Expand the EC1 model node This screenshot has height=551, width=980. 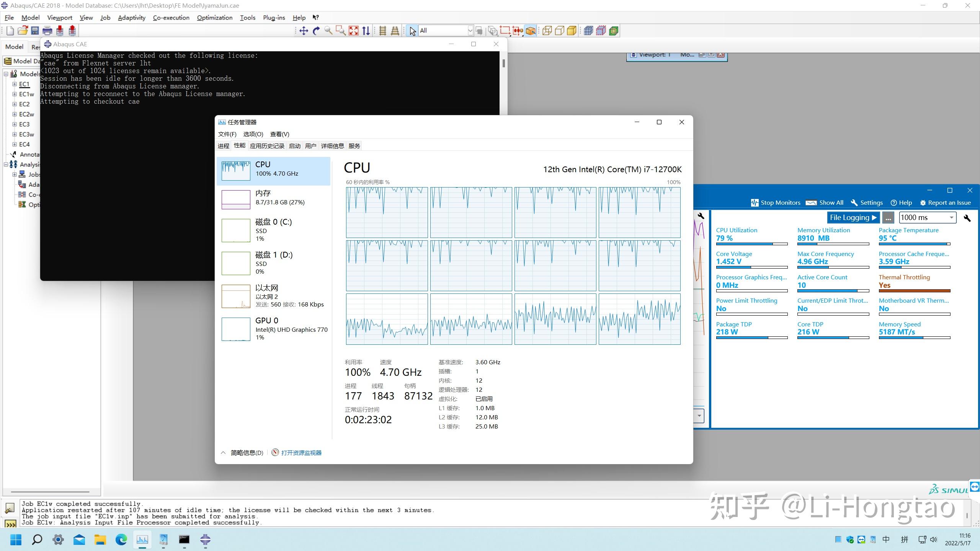[x=15, y=84]
